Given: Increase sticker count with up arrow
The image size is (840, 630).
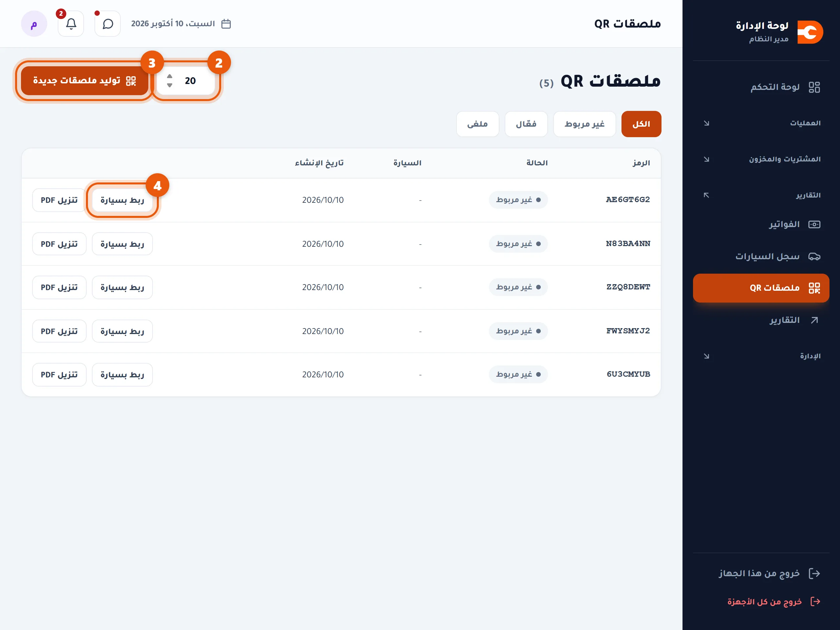Looking at the screenshot, I should [170, 76].
